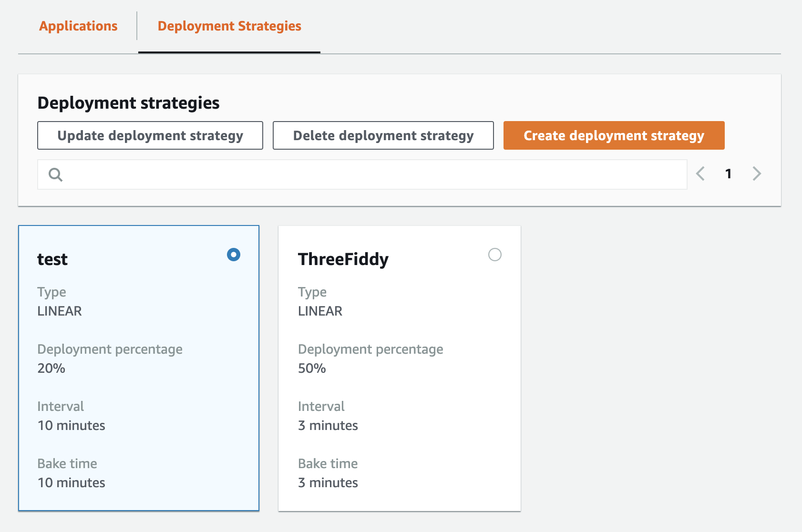Screen dimensions: 802x532
Task: Click the 50% deployment percentage value
Action: [x=312, y=368]
